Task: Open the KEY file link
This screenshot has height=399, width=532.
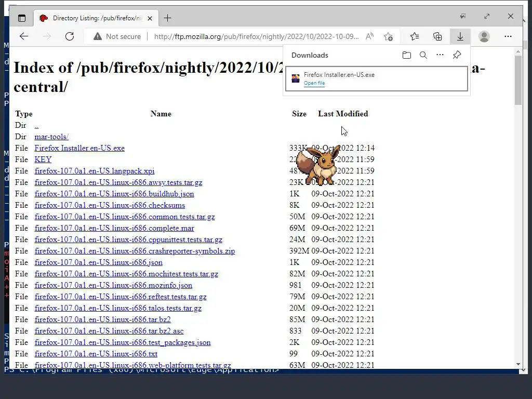Action: (43, 159)
